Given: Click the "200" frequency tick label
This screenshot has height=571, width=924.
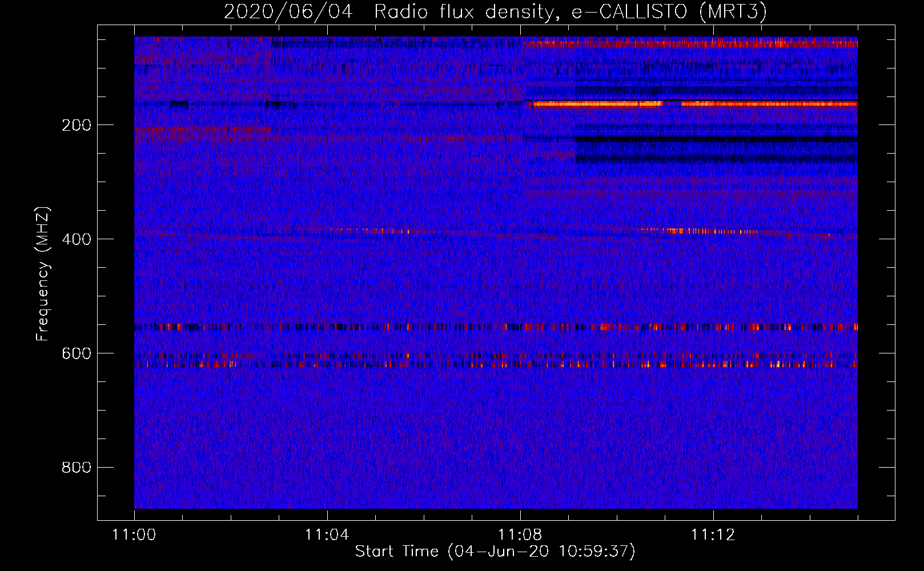Looking at the screenshot, I should pyautogui.click(x=77, y=125).
